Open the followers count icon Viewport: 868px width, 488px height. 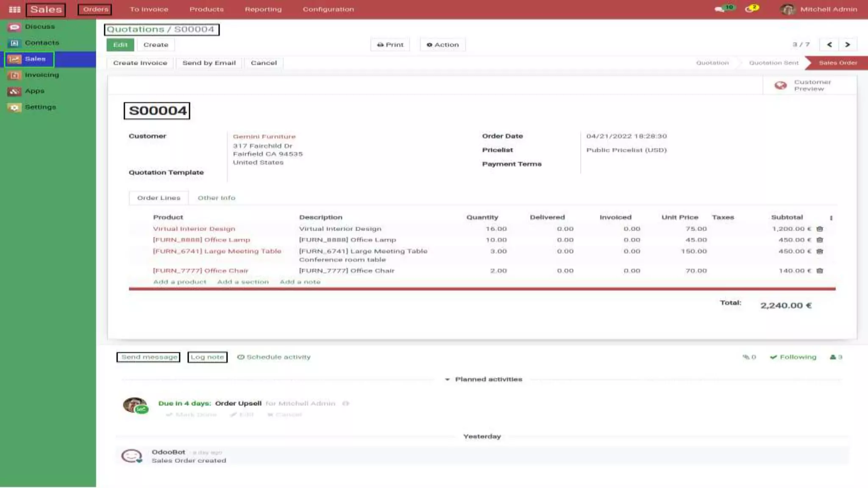[836, 357]
